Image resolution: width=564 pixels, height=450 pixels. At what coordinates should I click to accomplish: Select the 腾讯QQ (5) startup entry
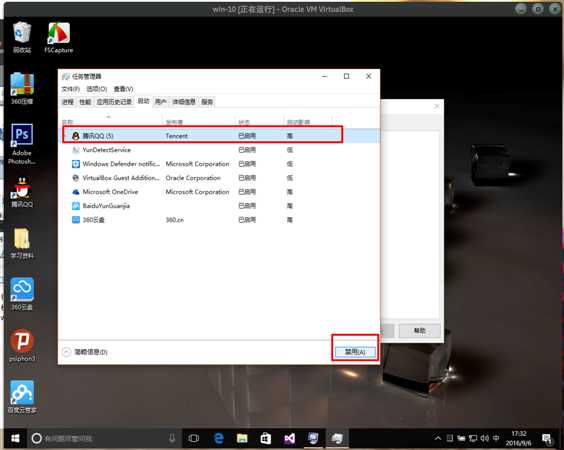(220, 136)
